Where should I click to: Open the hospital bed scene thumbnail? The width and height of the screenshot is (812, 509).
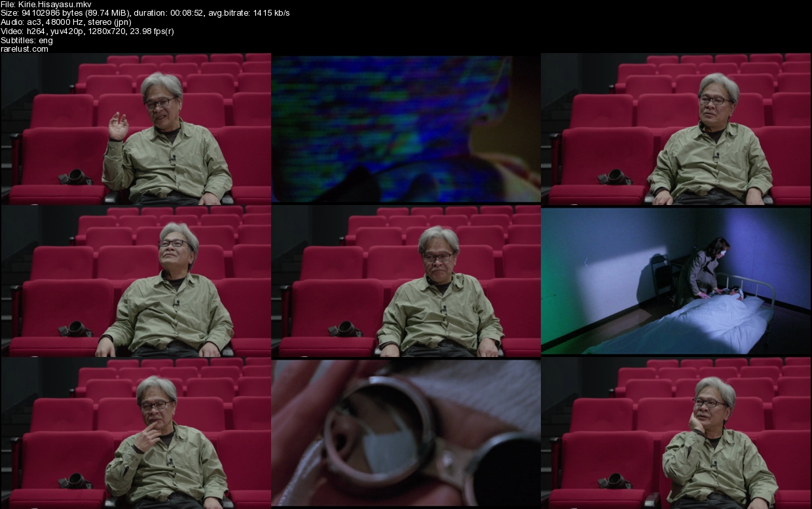[676, 281]
